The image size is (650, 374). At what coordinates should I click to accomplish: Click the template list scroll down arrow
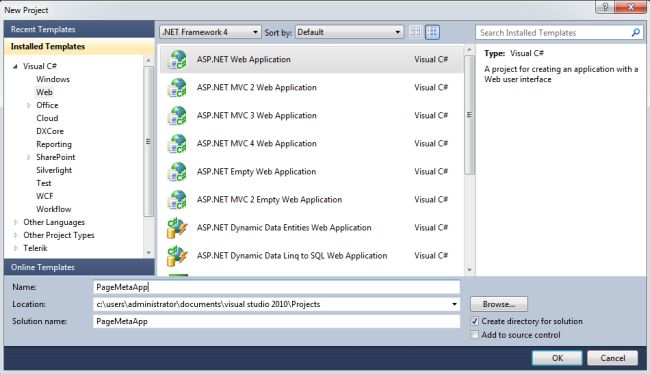(469, 270)
